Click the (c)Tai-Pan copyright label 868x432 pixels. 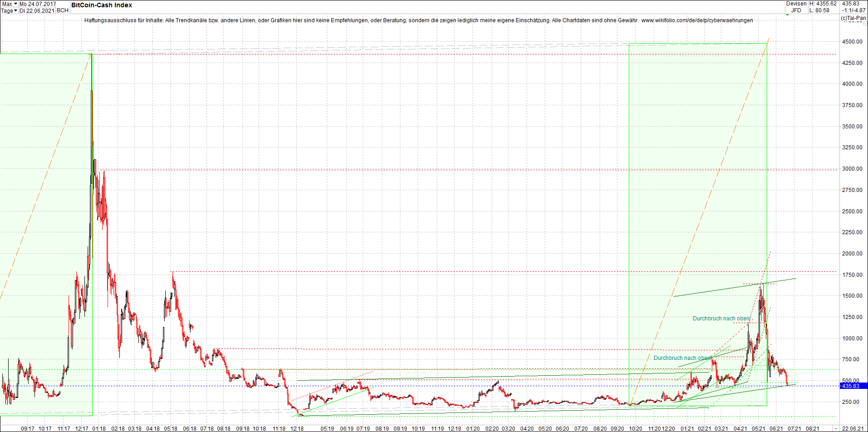tap(853, 18)
